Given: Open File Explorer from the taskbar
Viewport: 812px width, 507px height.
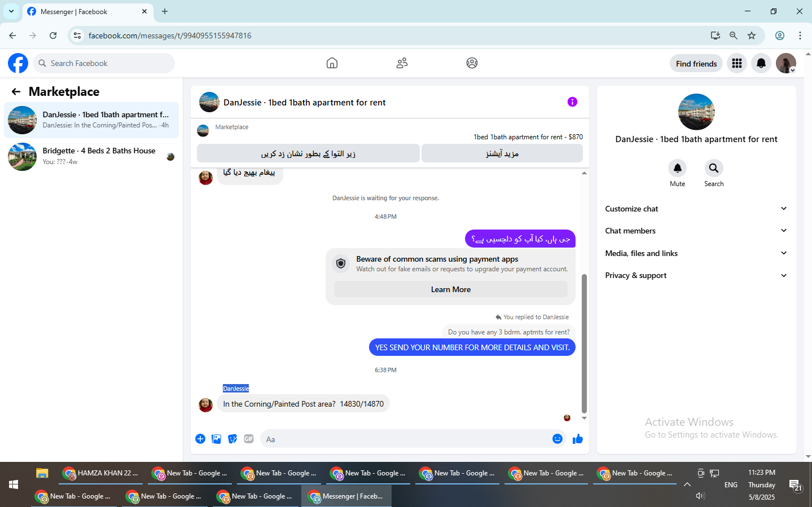Looking at the screenshot, I should pyautogui.click(x=42, y=473).
